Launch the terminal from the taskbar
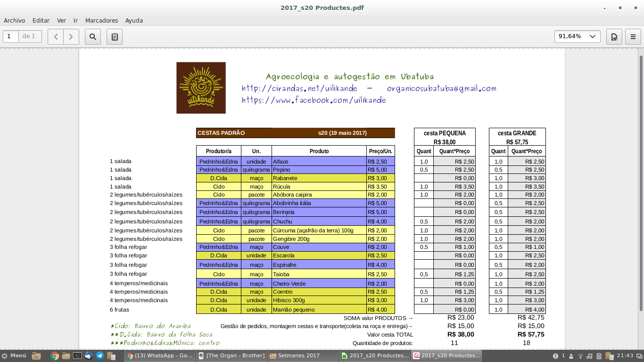Screen dimensions: 644x362 click(x=77, y=356)
